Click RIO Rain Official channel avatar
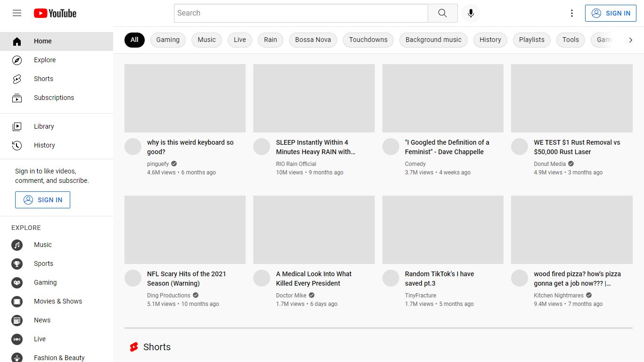Viewport: 644px width, 362px height. 262,147
